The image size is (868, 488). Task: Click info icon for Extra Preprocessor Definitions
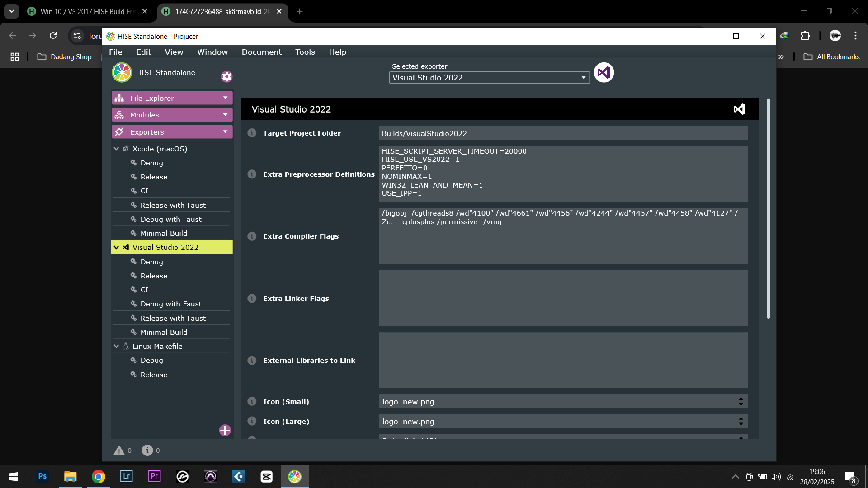click(x=252, y=174)
